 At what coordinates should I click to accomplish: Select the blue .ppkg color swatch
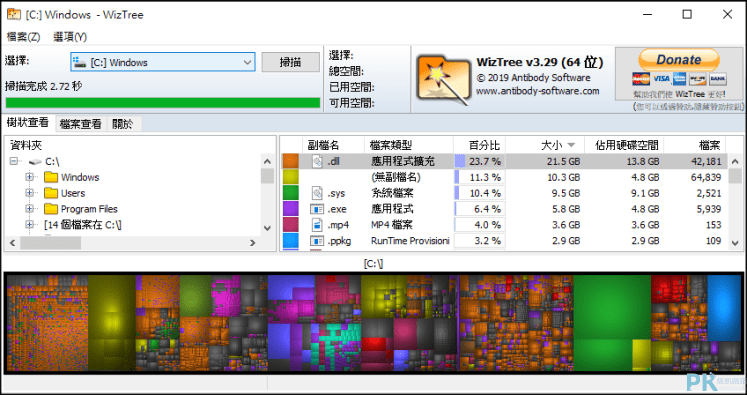291,240
